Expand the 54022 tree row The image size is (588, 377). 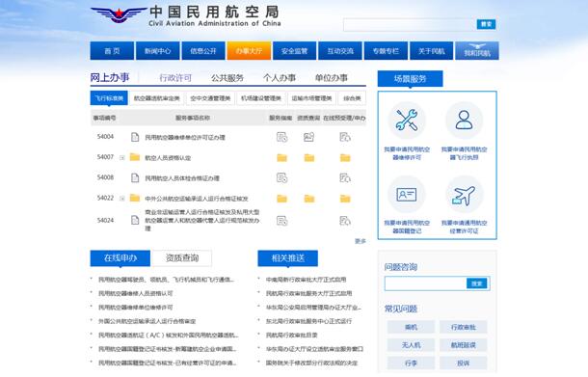coord(121,198)
